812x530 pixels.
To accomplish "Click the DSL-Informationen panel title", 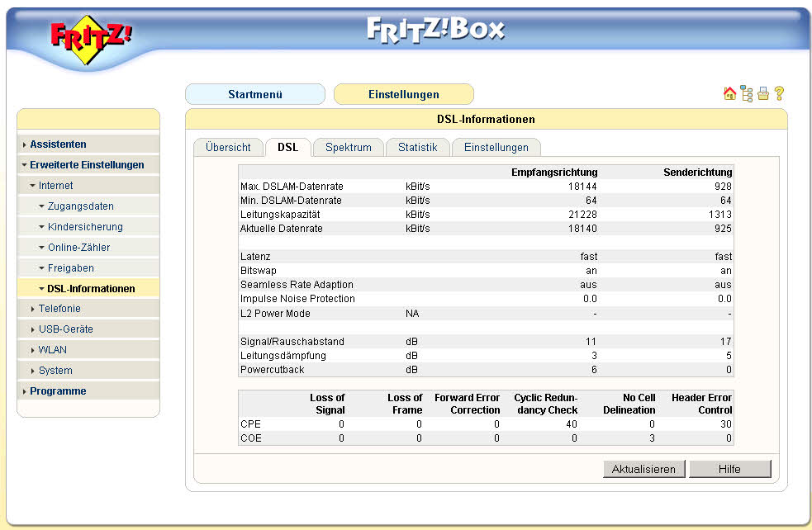I will click(x=486, y=120).
